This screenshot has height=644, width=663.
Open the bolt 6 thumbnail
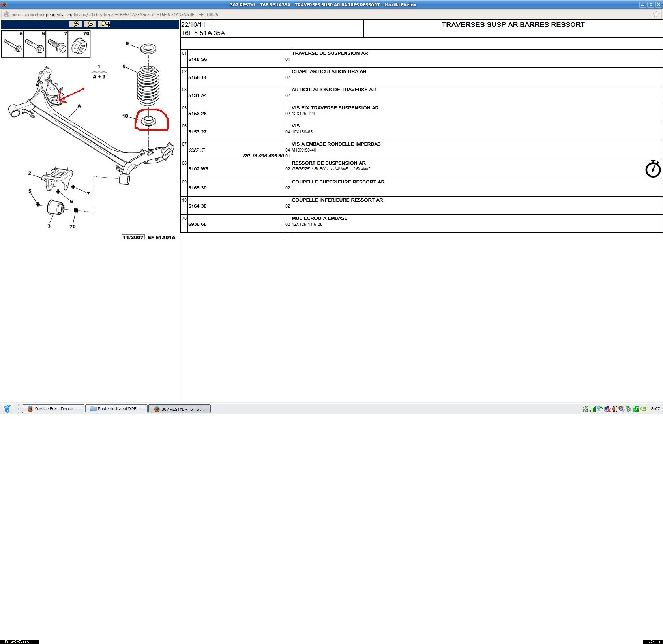35,44
